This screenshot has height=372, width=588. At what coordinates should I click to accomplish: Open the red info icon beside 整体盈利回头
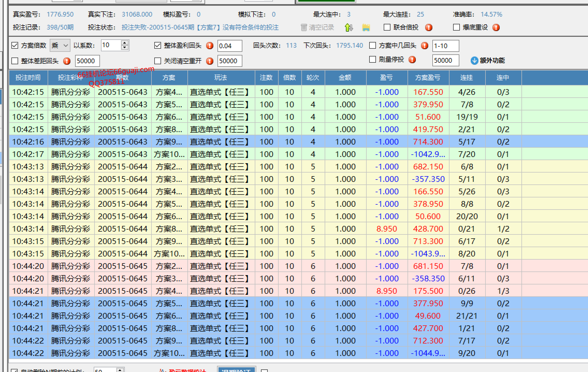[210, 46]
